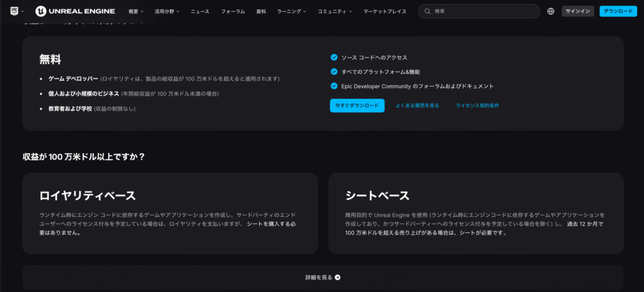Open the ニュース nav item
Screen dimensions: 644x292
[x=200, y=11]
